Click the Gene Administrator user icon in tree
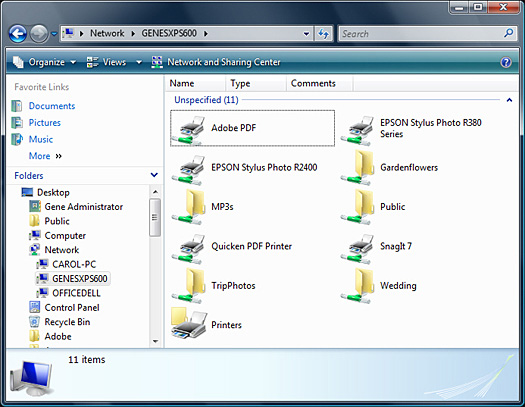Screen dimensions: 525x407 (35, 207)
